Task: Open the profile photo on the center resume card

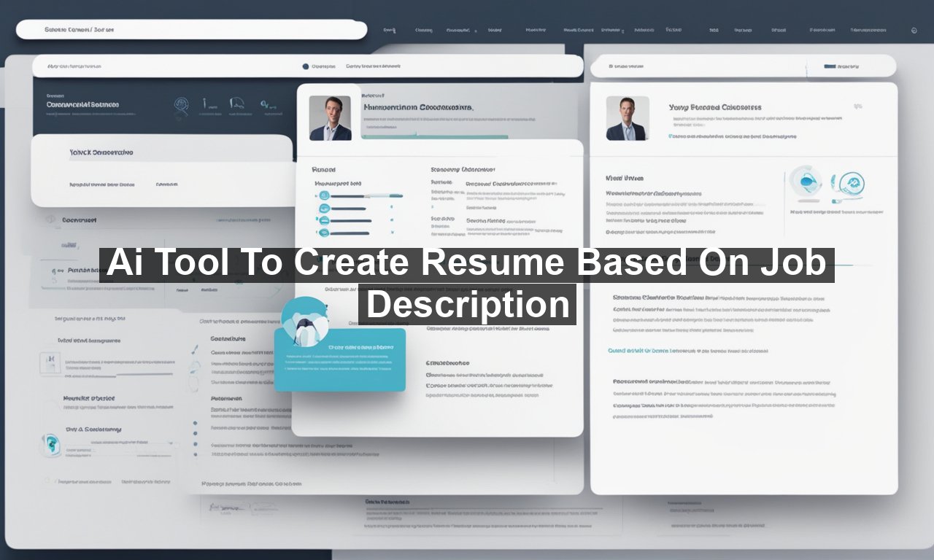Action: click(x=330, y=117)
